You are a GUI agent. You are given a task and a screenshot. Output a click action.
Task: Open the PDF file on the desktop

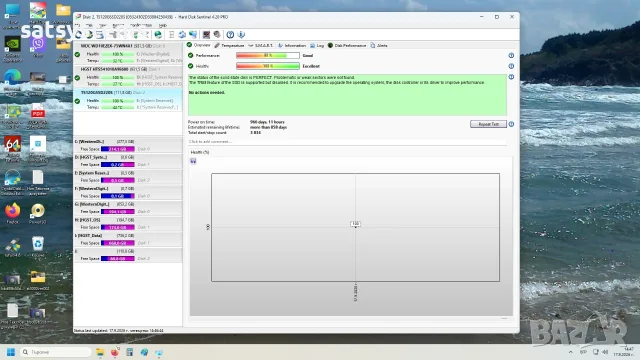click(x=38, y=116)
